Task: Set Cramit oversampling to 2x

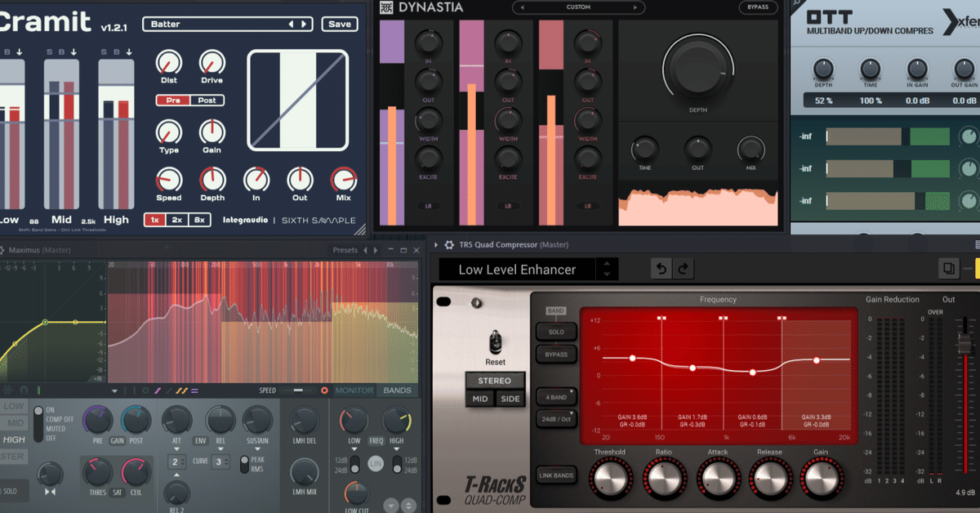Action: tap(176, 220)
